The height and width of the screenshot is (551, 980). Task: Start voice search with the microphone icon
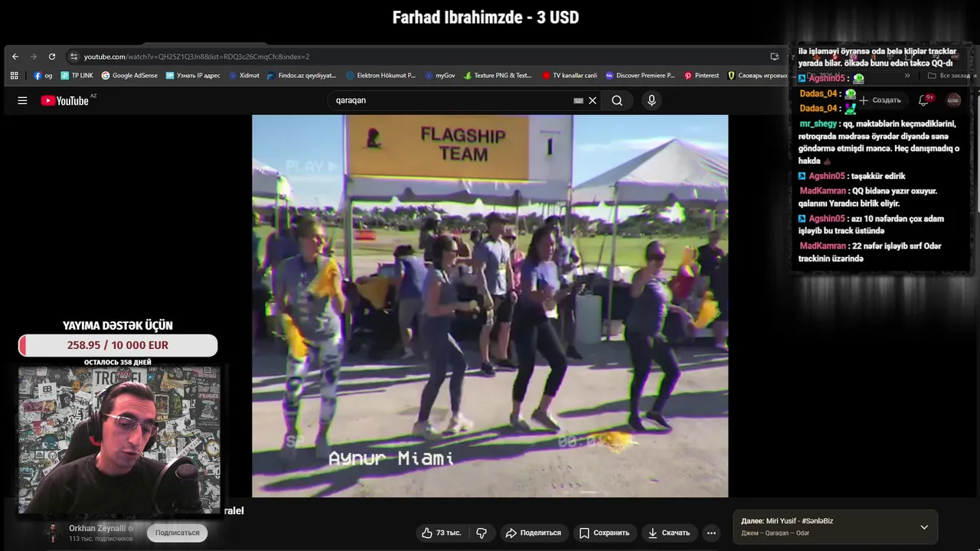652,100
